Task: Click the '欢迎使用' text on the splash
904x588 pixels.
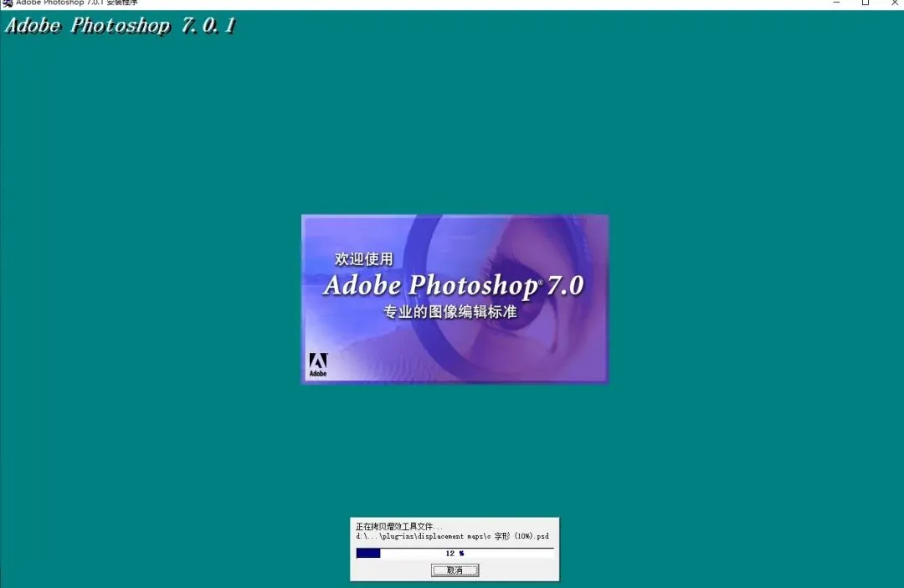Action: 364,259
